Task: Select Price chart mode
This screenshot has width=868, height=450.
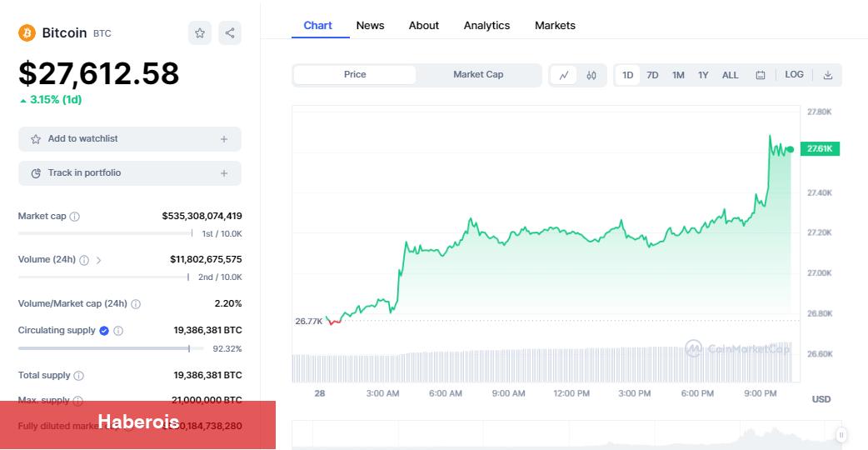Action: tap(355, 75)
